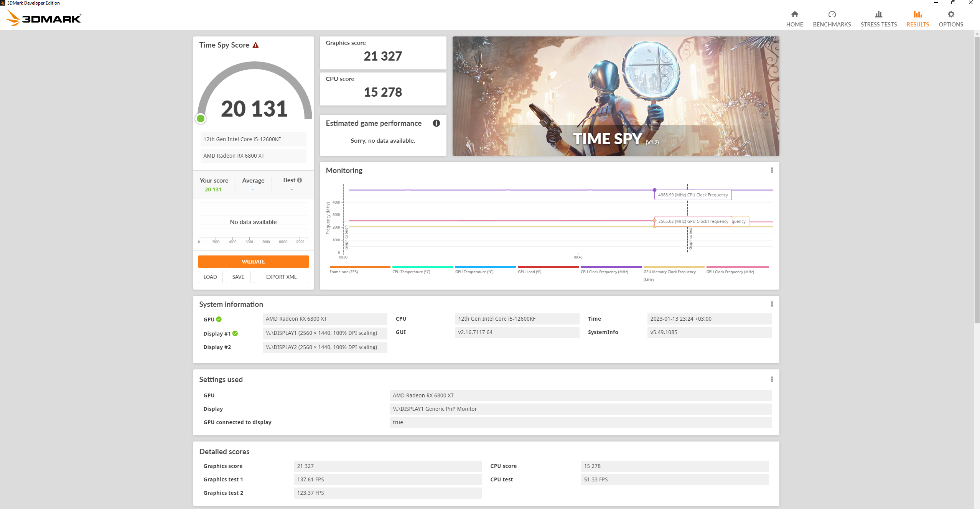The image size is (980, 509).
Task: Click the Export XML button
Action: click(281, 277)
